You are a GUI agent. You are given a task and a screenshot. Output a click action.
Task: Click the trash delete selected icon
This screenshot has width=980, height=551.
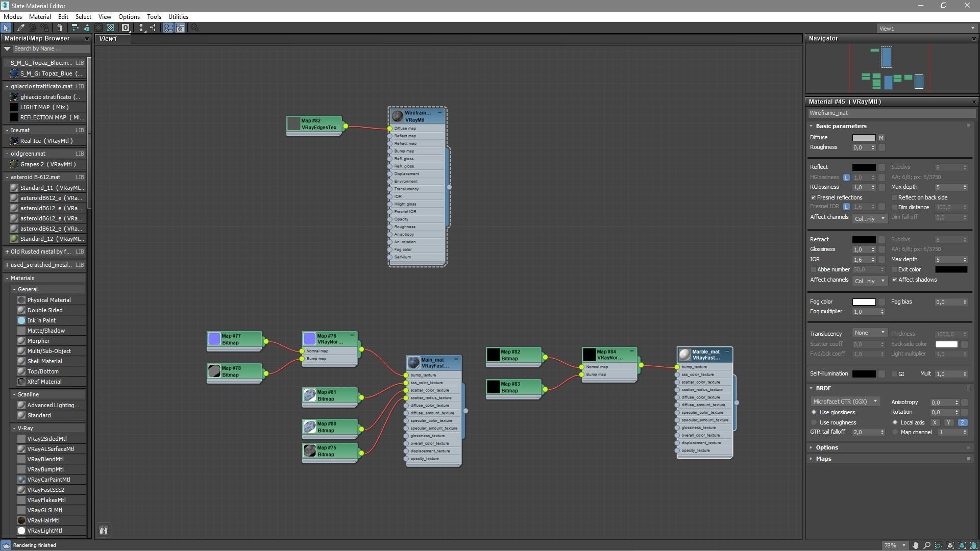pos(60,28)
